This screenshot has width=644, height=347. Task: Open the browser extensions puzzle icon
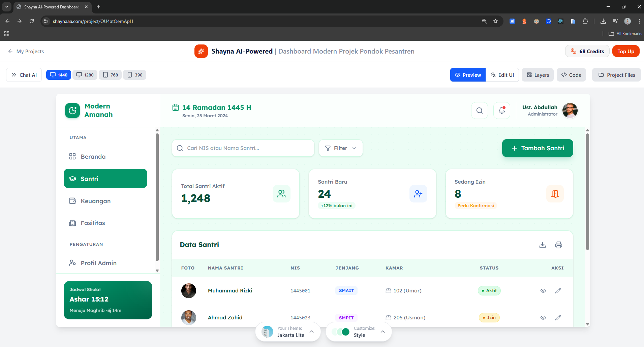click(x=585, y=21)
